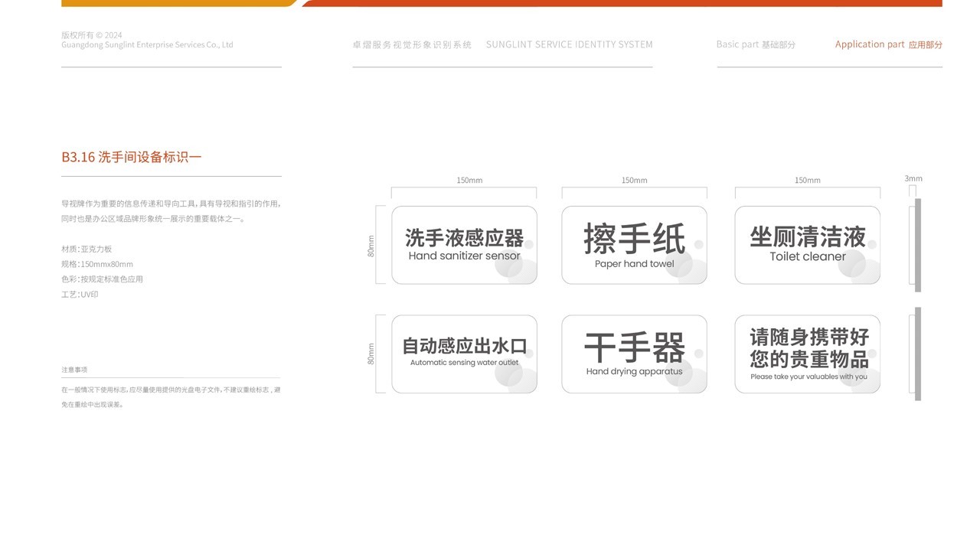
Task: Select the 坐厕清洁液 toilet cleaner sign
Action: 807,243
